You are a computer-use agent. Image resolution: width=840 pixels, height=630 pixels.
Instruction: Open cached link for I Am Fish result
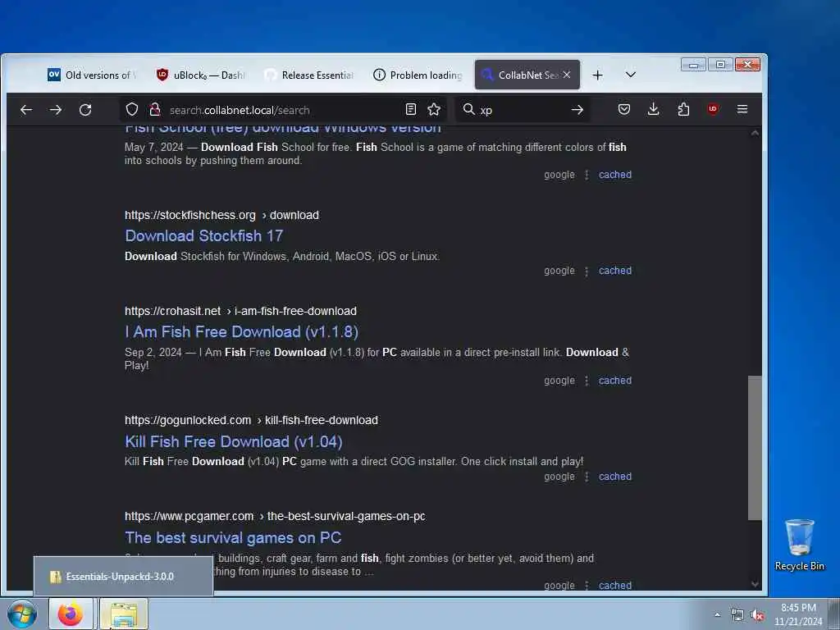(x=615, y=381)
